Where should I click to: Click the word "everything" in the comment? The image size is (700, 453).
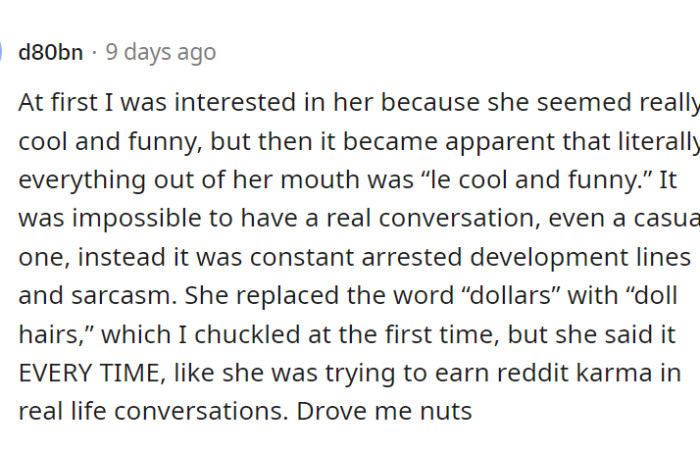tap(71, 180)
